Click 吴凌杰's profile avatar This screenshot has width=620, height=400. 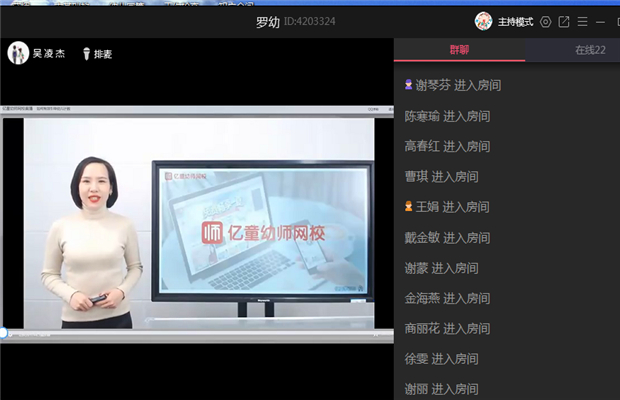coord(17,53)
